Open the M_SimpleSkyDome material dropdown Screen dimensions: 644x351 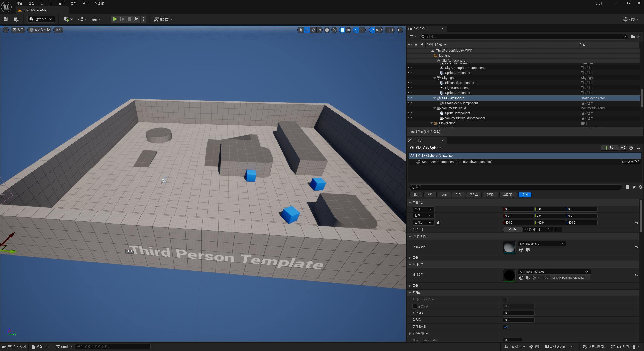(x=554, y=272)
